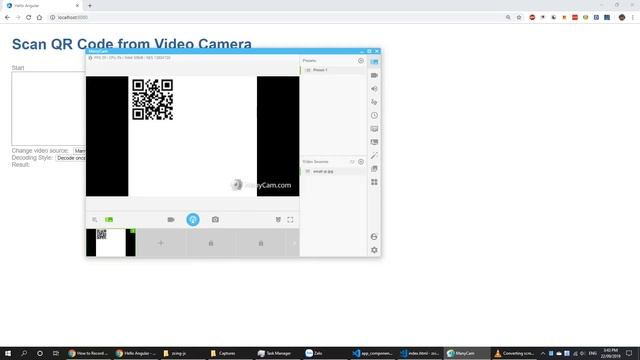
Task: Open the red Adblock extension icon
Action: 532,18
